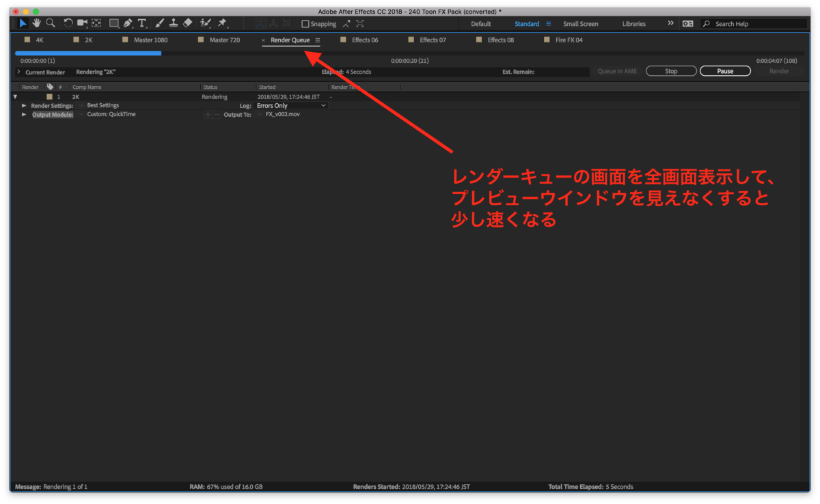
Task: Click the Custom: QuickTime link
Action: click(x=111, y=115)
